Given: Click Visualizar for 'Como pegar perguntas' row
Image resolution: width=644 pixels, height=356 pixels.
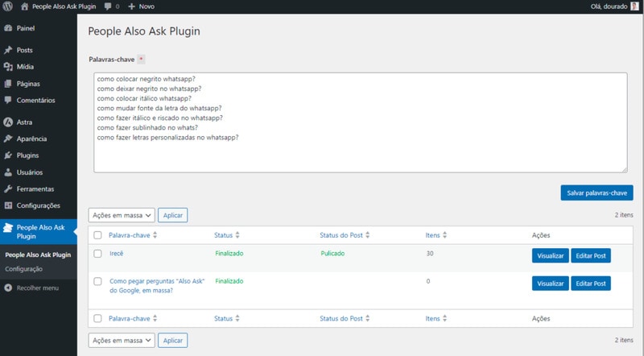Looking at the screenshot, I should point(551,284).
